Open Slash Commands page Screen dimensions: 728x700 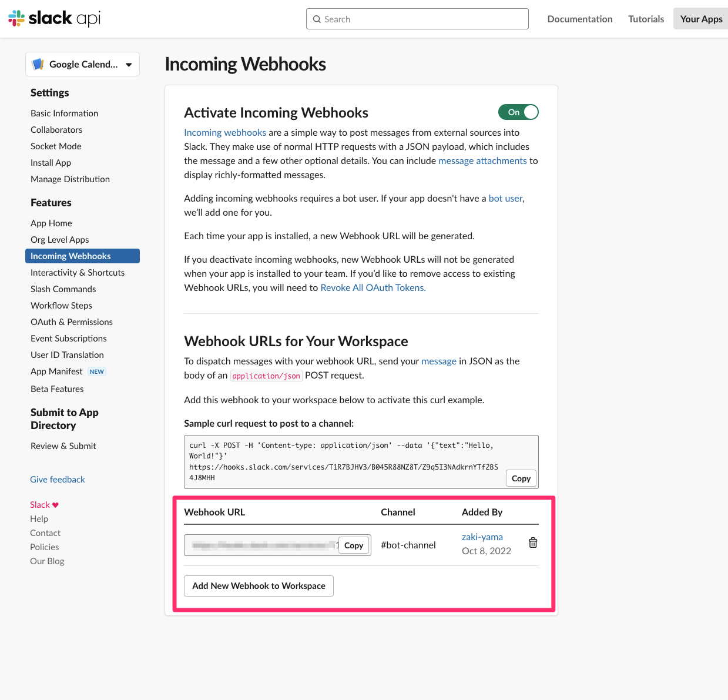pyautogui.click(x=63, y=289)
